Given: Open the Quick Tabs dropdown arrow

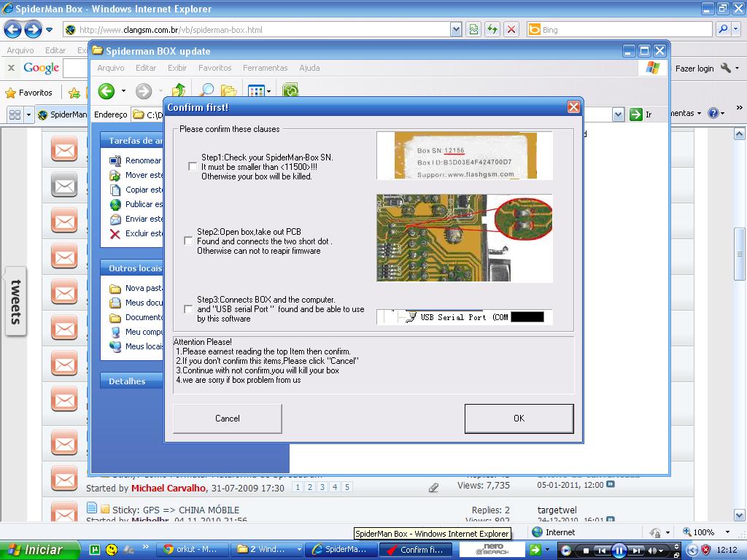Looking at the screenshot, I should (x=28, y=114).
